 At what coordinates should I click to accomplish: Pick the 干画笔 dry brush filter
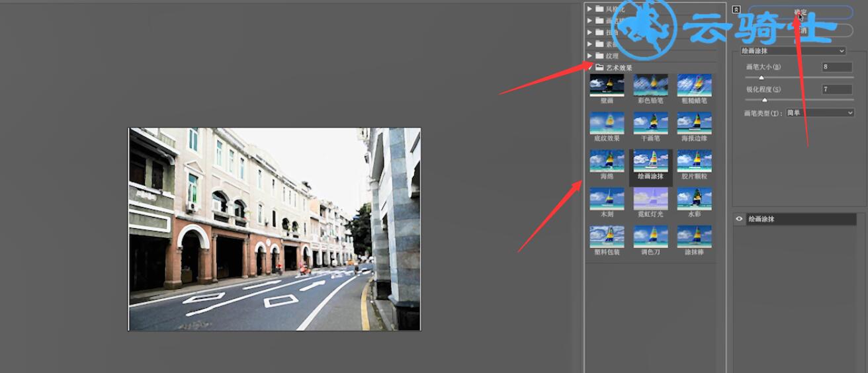pos(650,123)
